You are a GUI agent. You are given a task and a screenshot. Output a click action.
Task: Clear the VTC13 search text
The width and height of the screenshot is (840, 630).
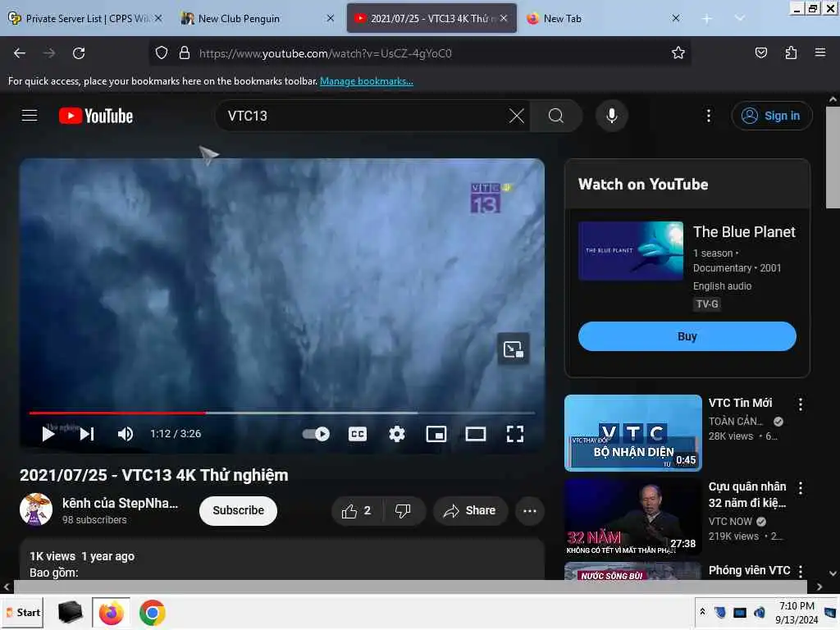pyautogui.click(x=517, y=116)
